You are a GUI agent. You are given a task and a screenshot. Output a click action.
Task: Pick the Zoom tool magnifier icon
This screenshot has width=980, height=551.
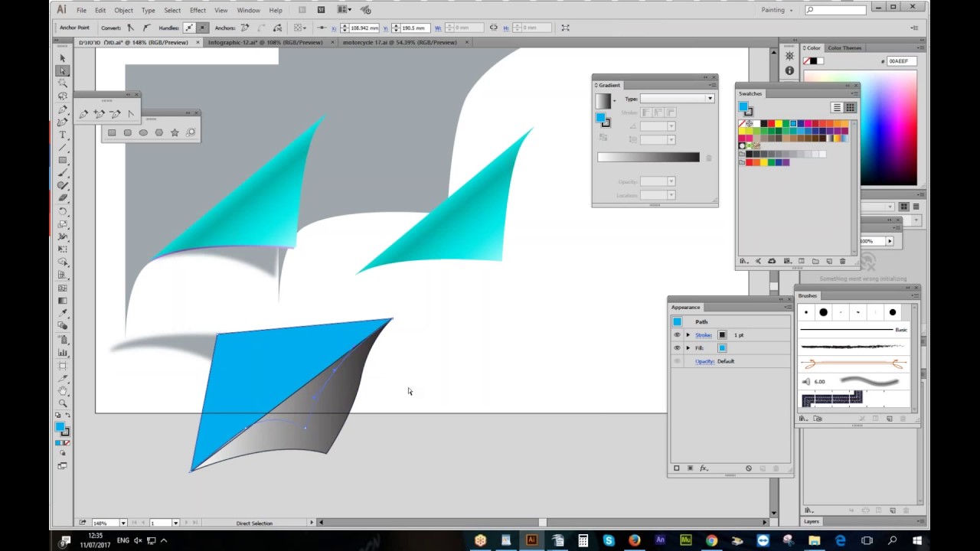pos(63,403)
